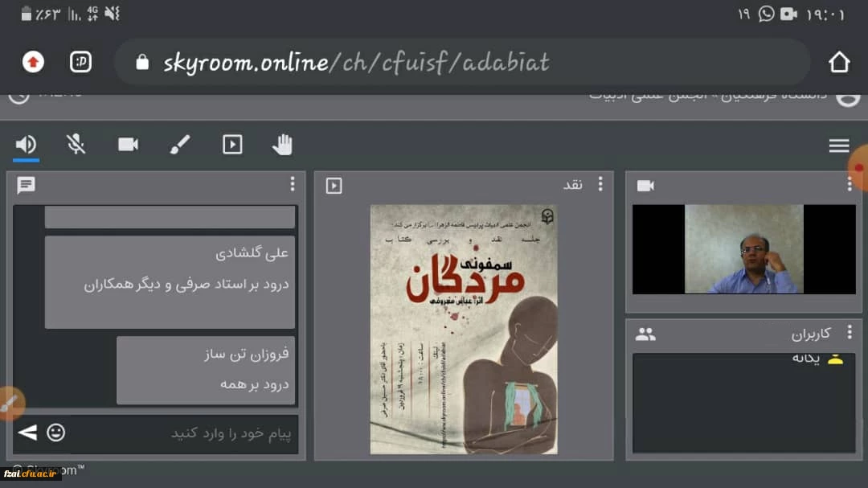Open the نقد panel options menu
This screenshot has width=868, height=488.
pyautogui.click(x=600, y=185)
